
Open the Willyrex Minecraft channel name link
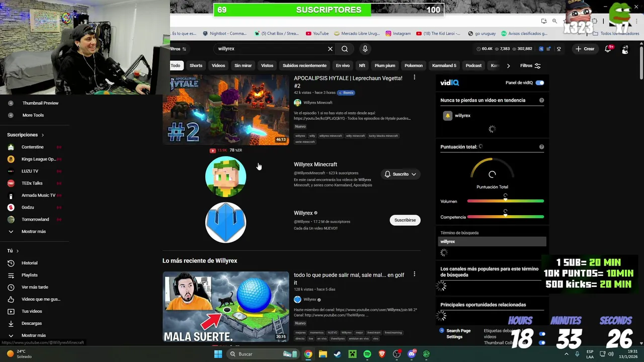(x=315, y=164)
